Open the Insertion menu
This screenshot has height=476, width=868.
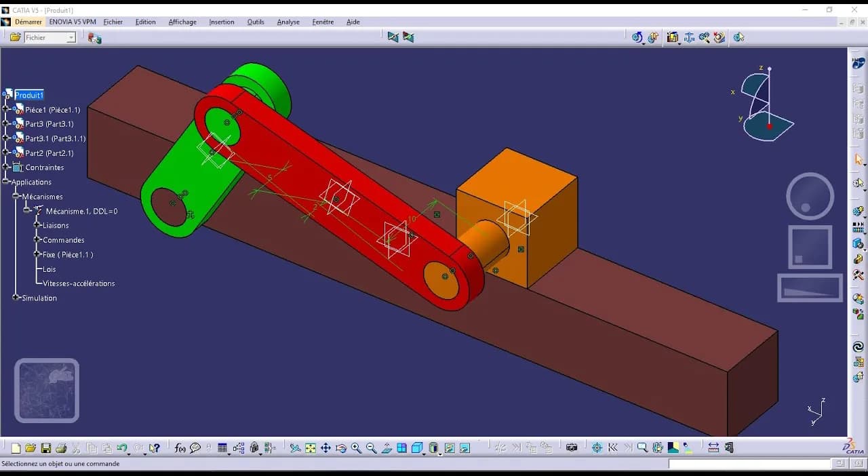[x=222, y=22]
